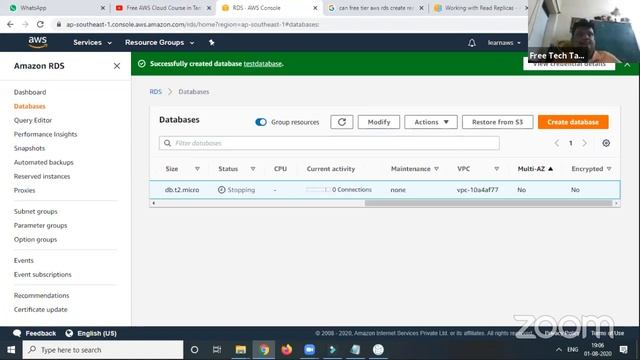Switch to the WhatsApp tab
The height and width of the screenshot is (360, 640).
click(56, 8)
